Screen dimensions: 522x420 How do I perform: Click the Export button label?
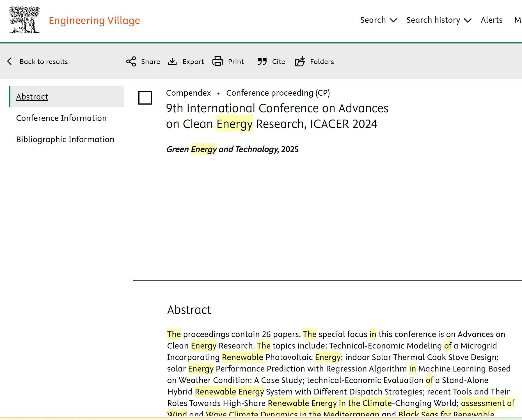tap(193, 61)
